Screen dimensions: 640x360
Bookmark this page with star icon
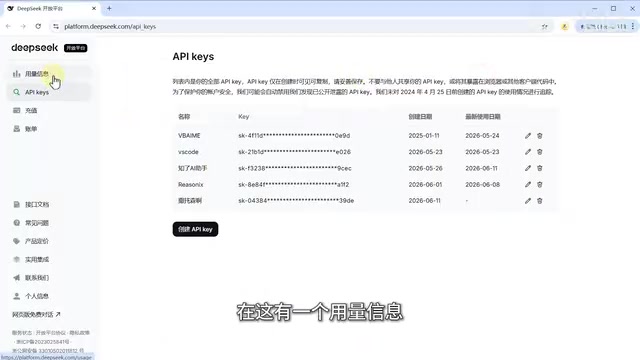coord(544,27)
